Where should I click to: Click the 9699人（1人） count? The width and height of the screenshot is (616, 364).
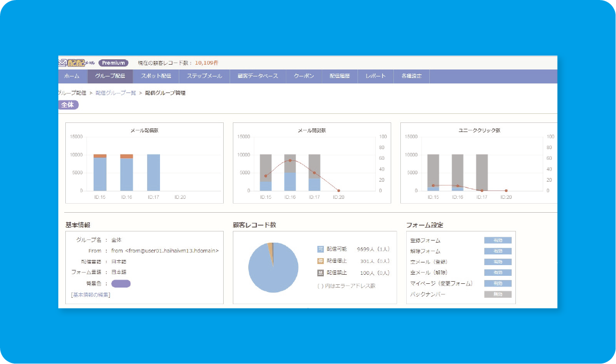click(373, 249)
